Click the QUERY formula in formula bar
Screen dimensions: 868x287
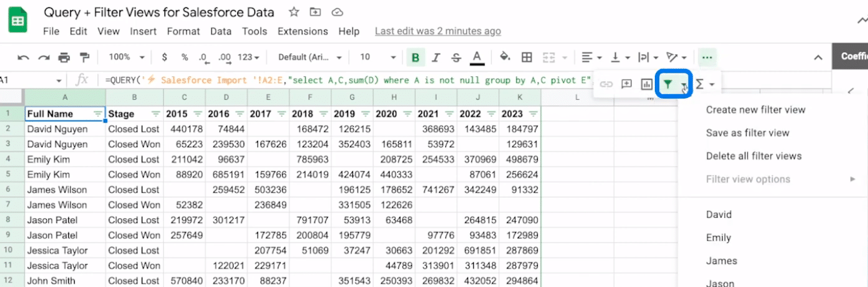coord(348,80)
